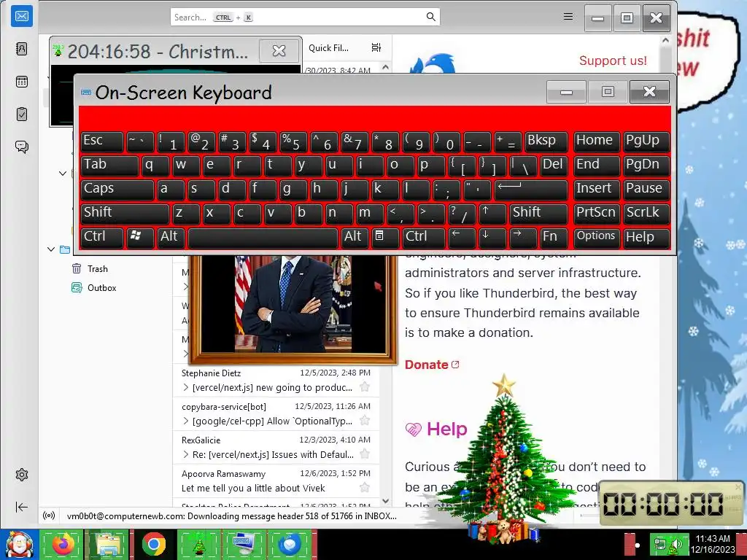Viewport: 747px width, 560px height.
Task: Toggle the left Shift key on-screen
Action: pyautogui.click(x=125, y=213)
